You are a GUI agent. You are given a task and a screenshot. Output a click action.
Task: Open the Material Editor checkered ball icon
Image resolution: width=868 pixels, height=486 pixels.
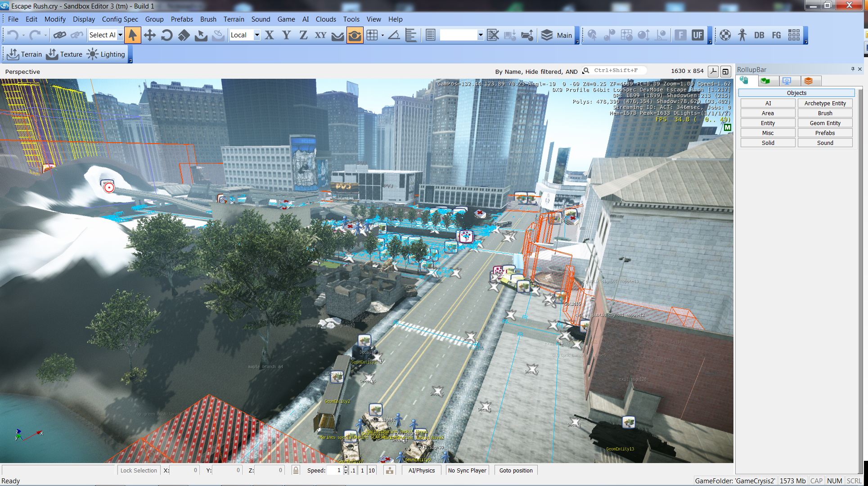coord(725,35)
